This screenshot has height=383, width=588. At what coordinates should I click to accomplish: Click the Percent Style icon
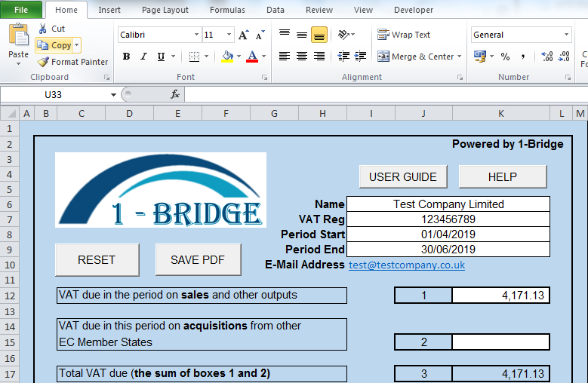point(505,57)
